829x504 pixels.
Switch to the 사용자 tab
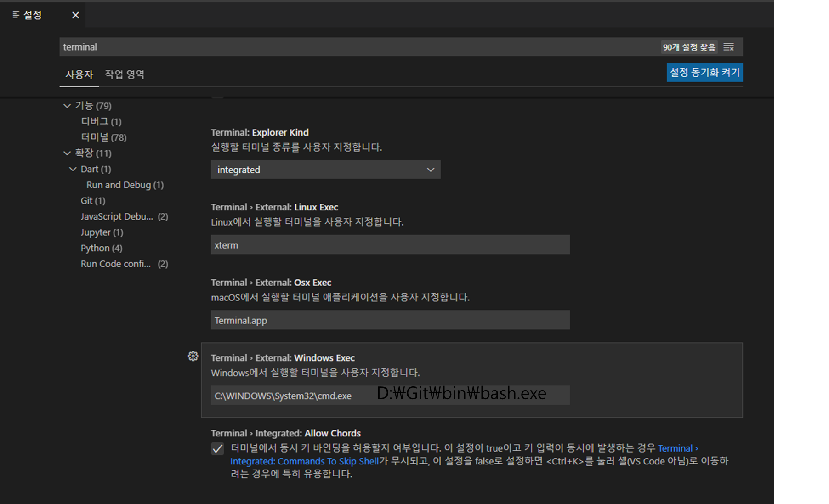[79, 74]
